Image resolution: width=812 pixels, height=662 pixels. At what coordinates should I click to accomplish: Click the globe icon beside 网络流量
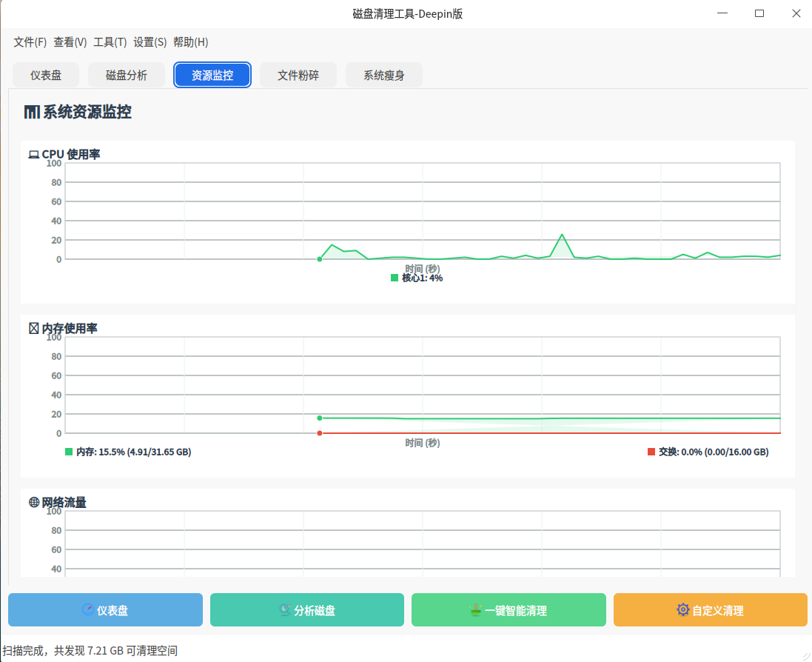[x=34, y=502]
